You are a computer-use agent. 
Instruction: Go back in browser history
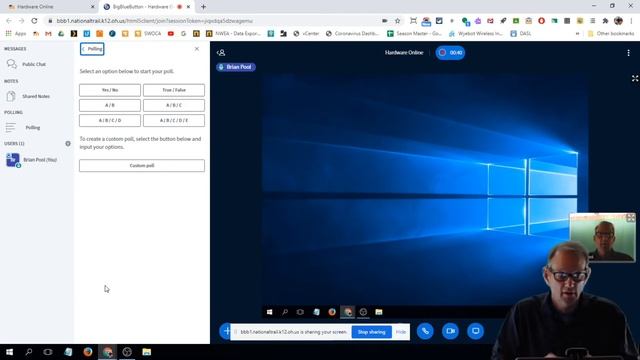pos(9,20)
